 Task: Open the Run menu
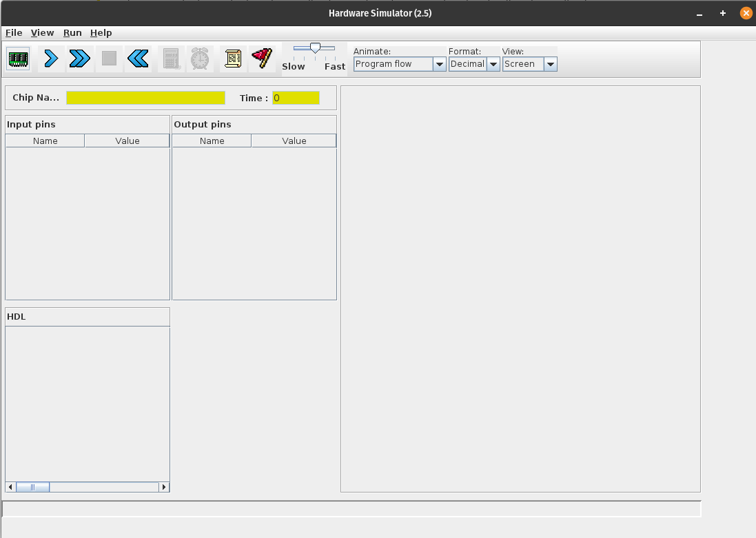(72, 33)
